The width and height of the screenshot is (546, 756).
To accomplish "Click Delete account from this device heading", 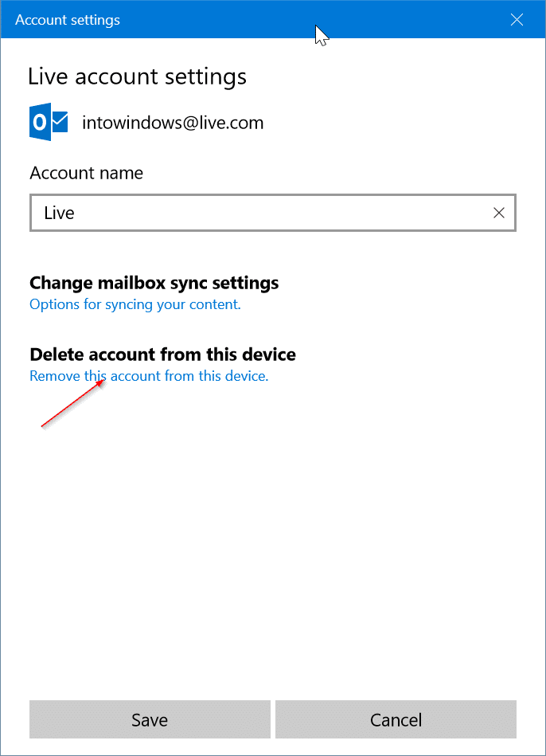I will [x=163, y=354].
